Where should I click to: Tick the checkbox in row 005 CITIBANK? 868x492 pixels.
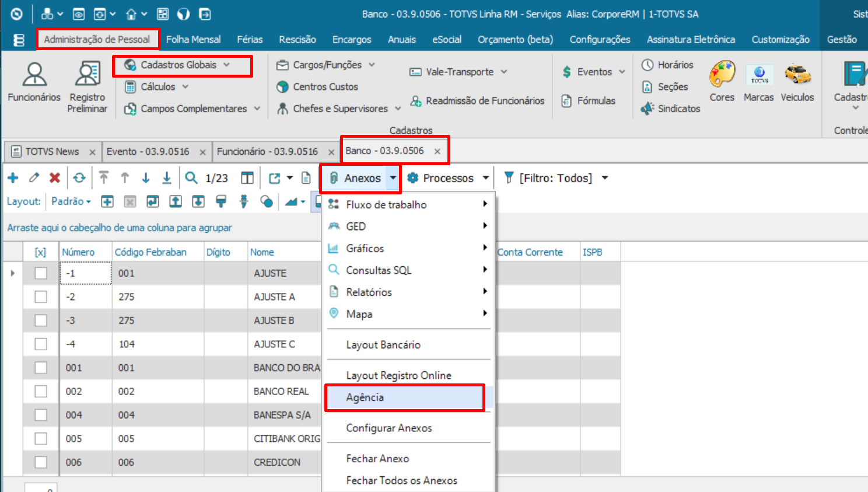click(41, 438)
